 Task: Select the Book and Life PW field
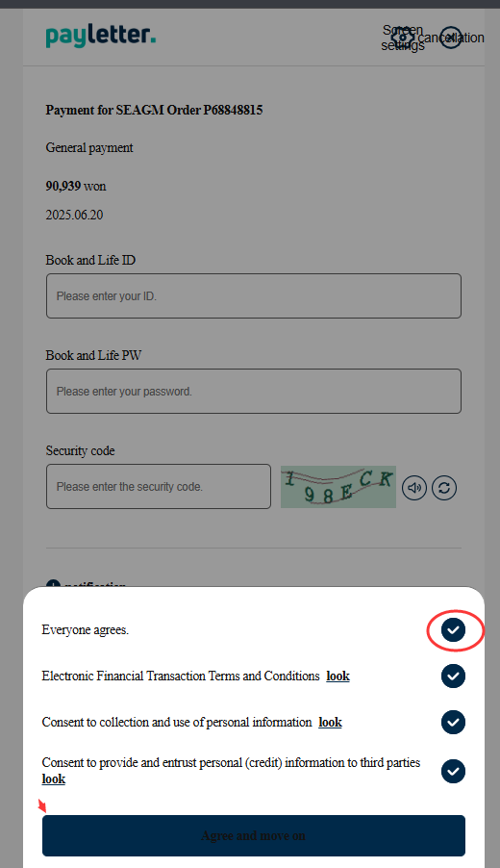pyautogui.click(x=254, y=392)
